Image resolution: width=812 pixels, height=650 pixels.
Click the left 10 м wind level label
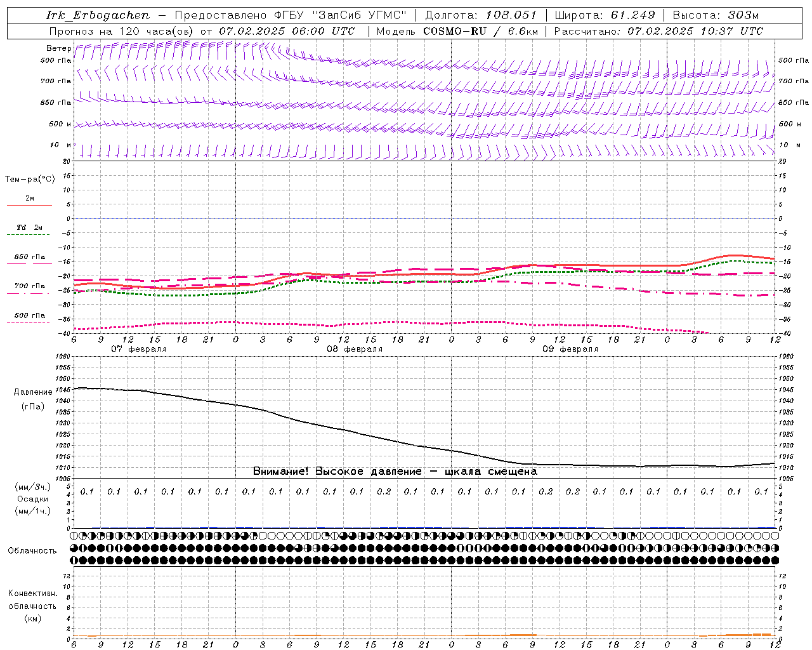pos(60,145)
